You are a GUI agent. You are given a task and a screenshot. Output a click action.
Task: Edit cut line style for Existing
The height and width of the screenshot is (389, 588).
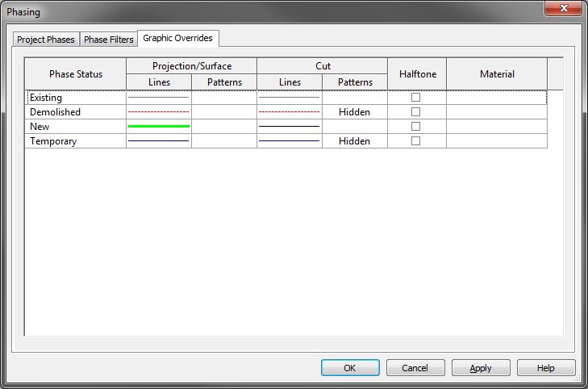[x=290, y=98]
